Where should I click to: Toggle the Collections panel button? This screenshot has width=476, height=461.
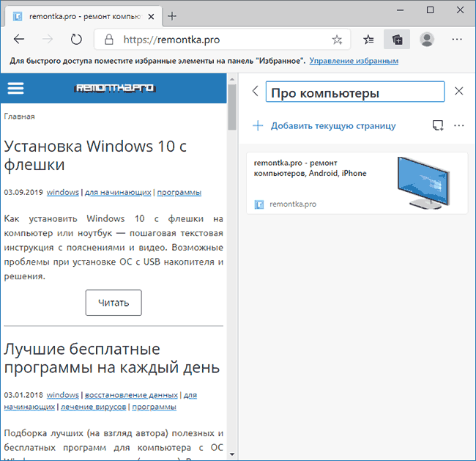pyautogui.click(x=397, y=39)
